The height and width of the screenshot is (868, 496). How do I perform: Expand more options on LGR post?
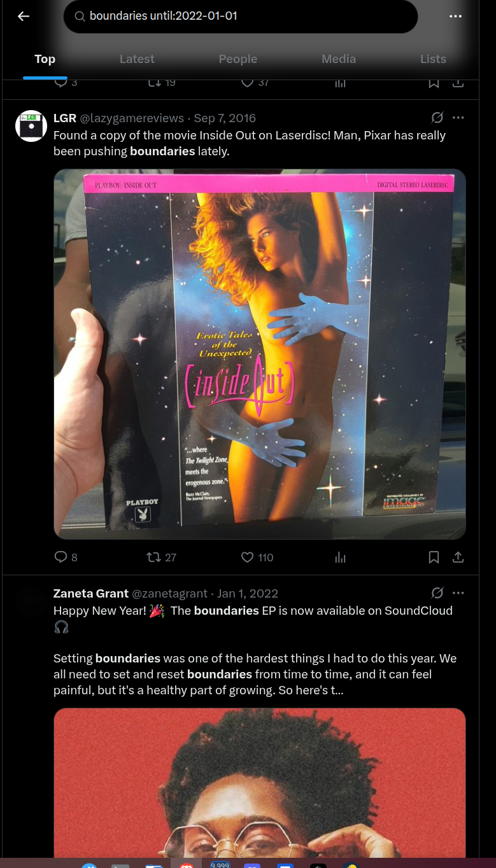(458, 118)
